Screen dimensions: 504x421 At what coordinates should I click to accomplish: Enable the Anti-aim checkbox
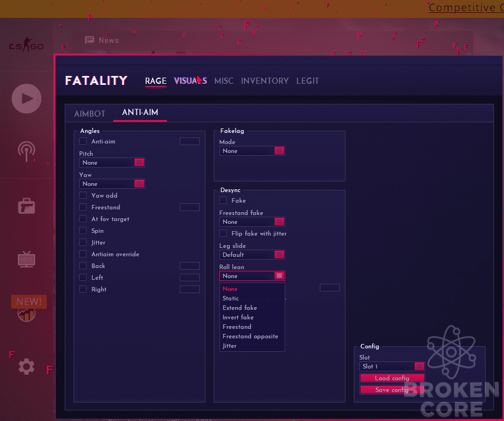coord(83,141)
